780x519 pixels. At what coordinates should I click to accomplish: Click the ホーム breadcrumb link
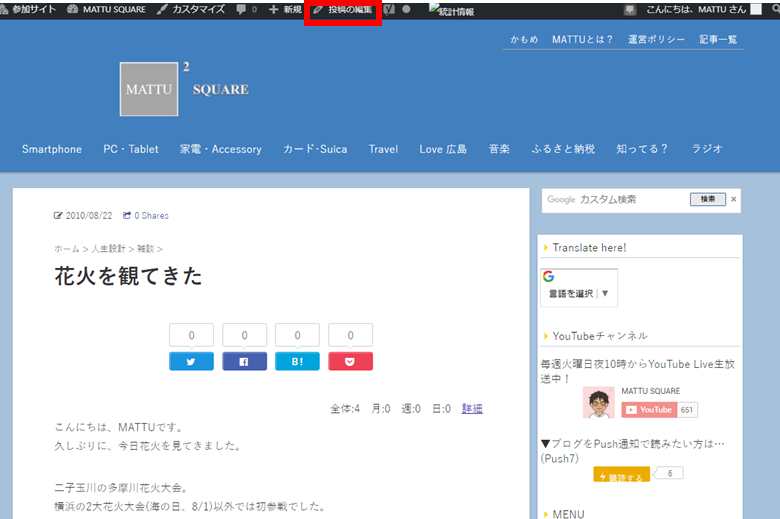point(67,249)
